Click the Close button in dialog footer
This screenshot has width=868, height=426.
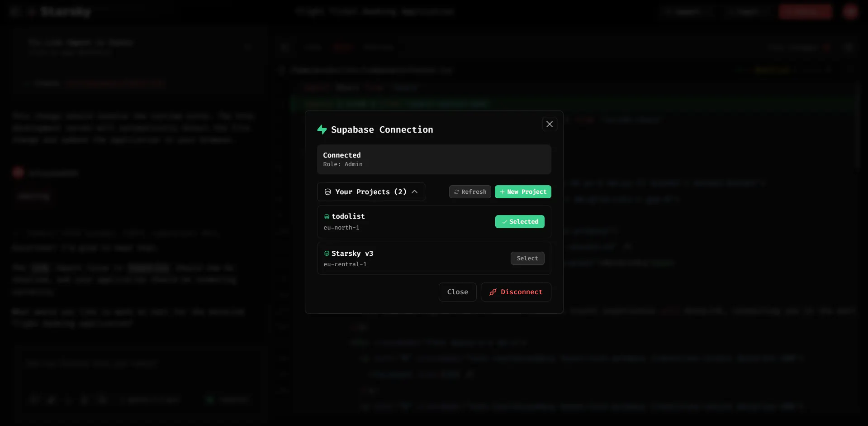(457, 292)
